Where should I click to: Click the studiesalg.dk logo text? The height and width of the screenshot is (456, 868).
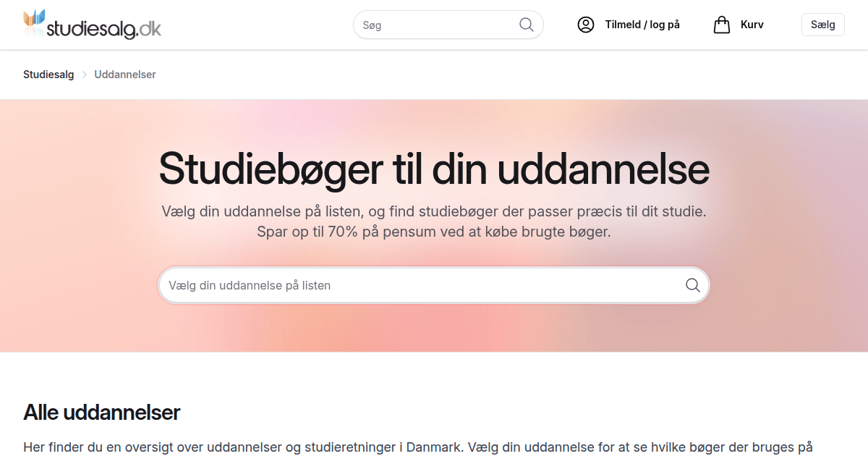[x=103, y=28]
